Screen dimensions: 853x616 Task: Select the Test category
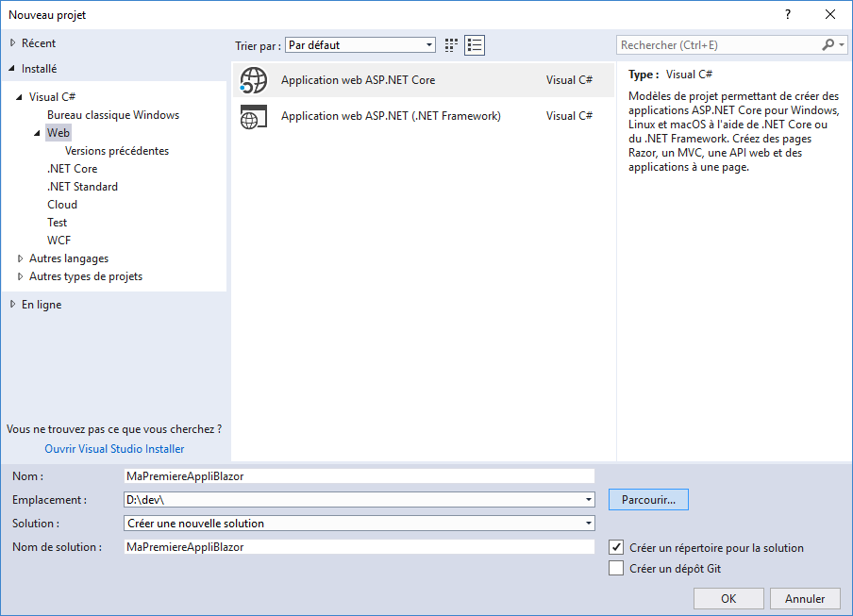(x=58, y=223)
